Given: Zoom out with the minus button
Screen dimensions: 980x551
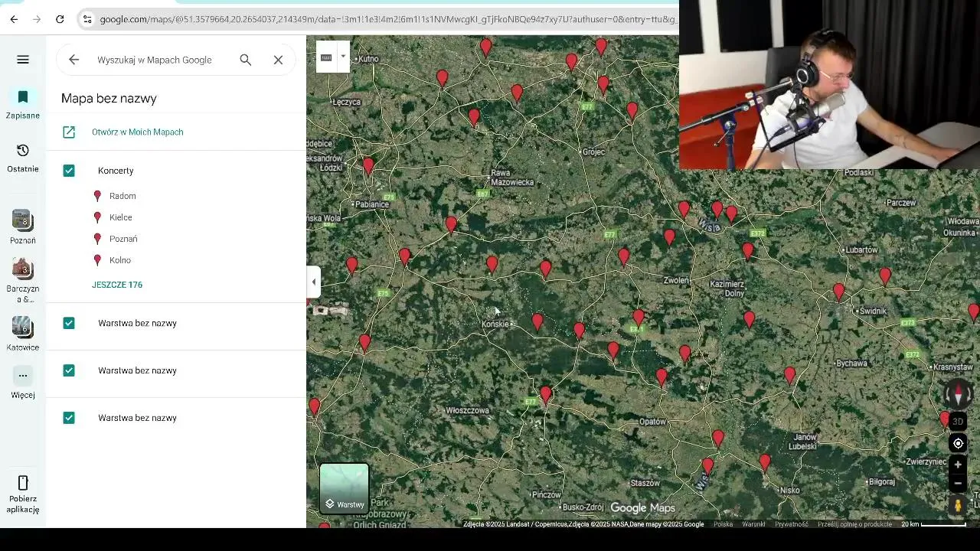Looking at the screenshot, I should coord(958,484).
